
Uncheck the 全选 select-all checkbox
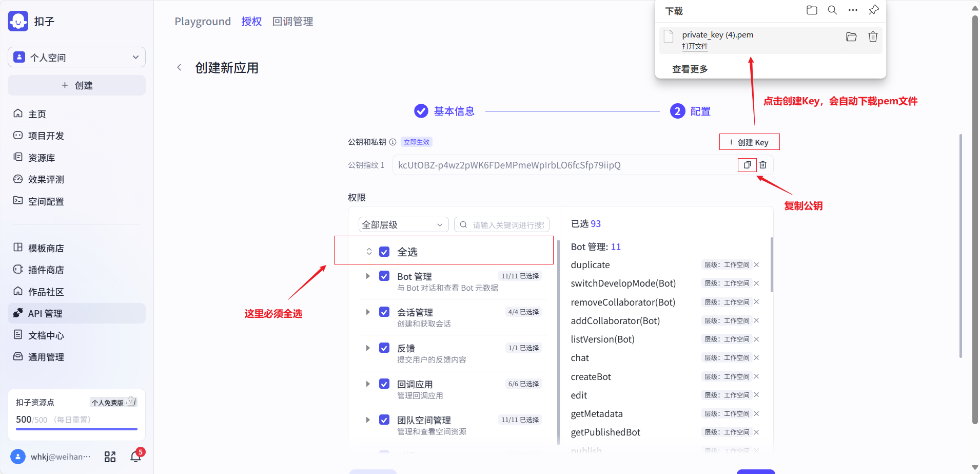click(384, 252)
